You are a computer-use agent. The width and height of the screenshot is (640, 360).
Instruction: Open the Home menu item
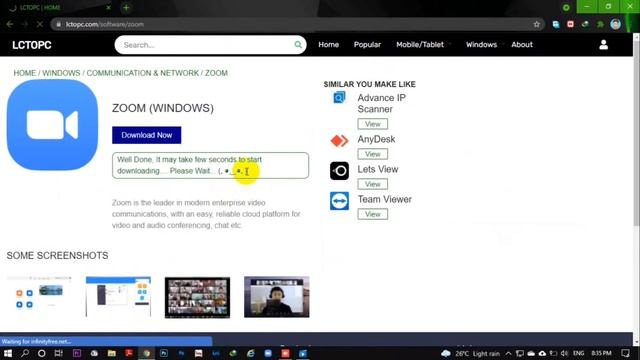[x=329, y=44]
